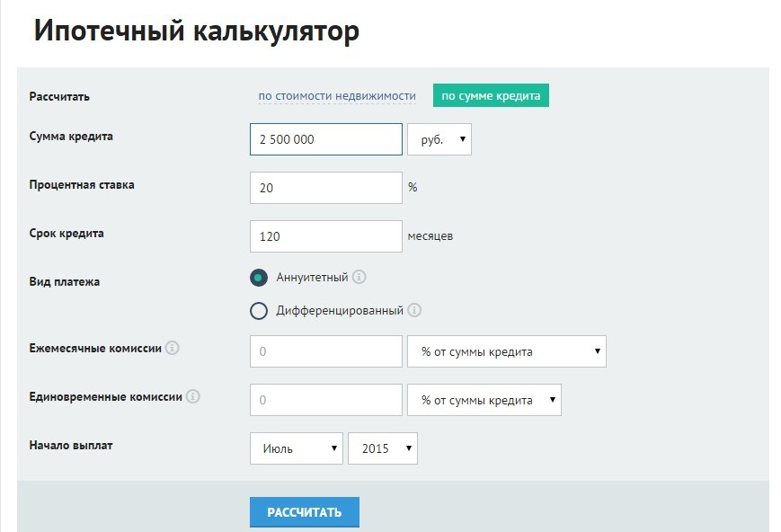Click the Ежемесячные комиссии value field
The width and height of the screenshot is (781, 532).
pos(325,350)
